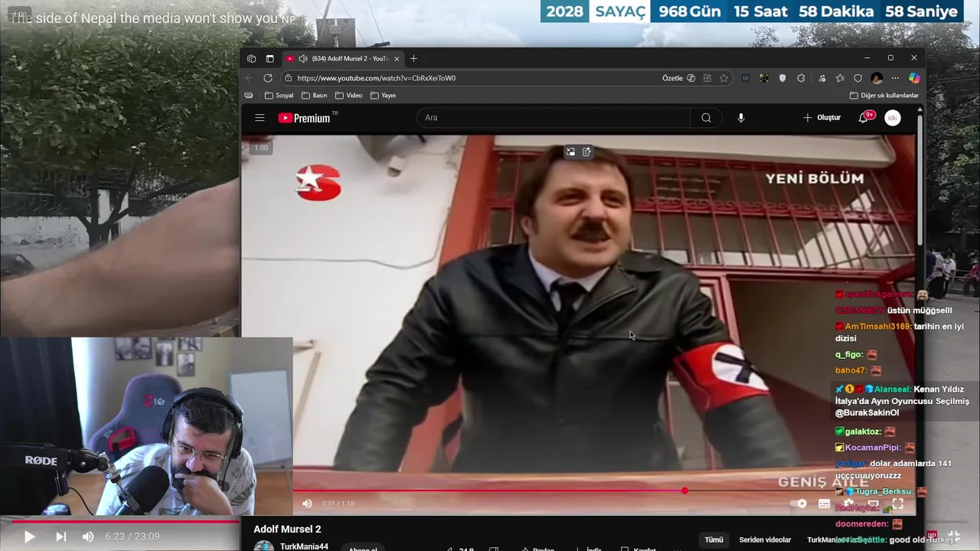Click the galaktoz chat username

pos(863,432)
